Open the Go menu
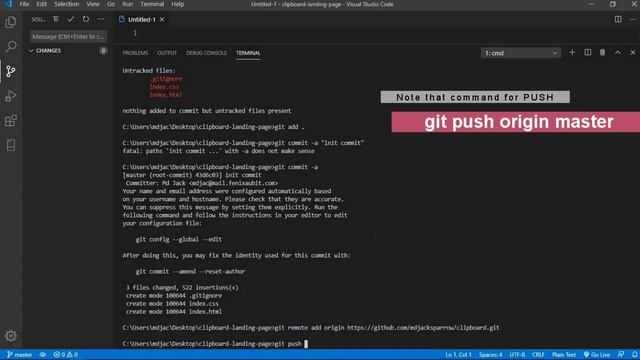The image size is (640, 360). coord(111,4)
